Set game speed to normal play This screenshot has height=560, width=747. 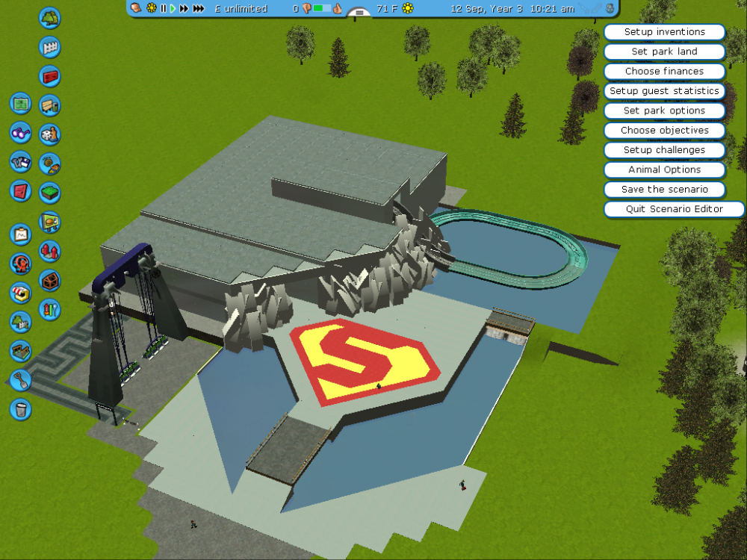(173, 8)
